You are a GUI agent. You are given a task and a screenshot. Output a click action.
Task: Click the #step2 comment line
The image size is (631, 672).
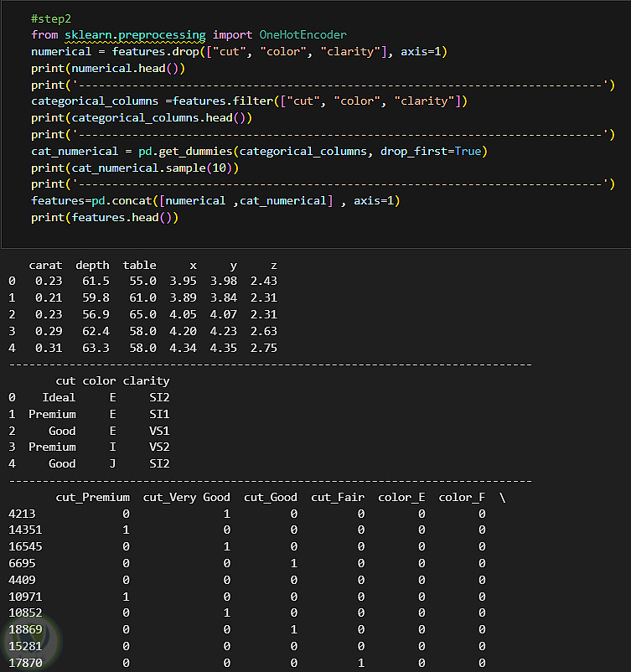pos(51,18)
